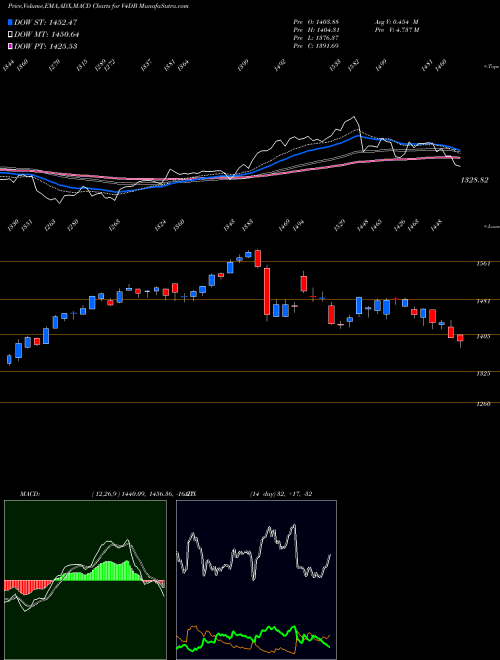500x660 pixels.
Task: Open the MACD histogram panel
Action: [85, 580]
